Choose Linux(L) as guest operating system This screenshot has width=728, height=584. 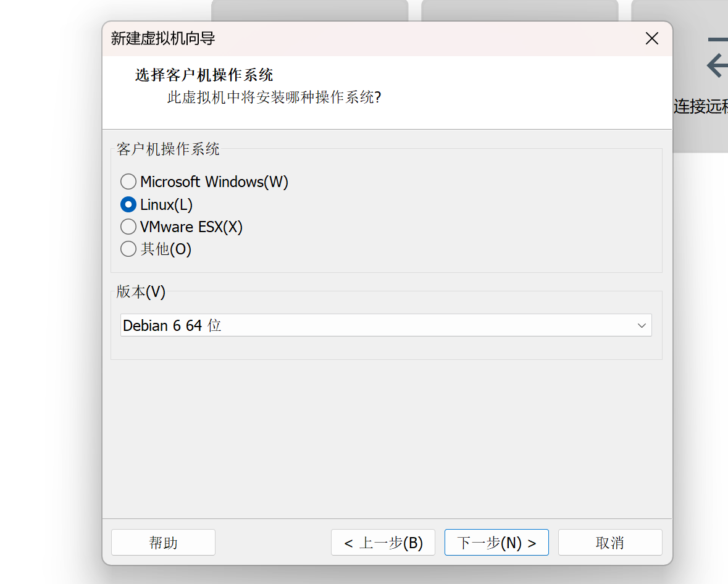[x=128, y=204]
